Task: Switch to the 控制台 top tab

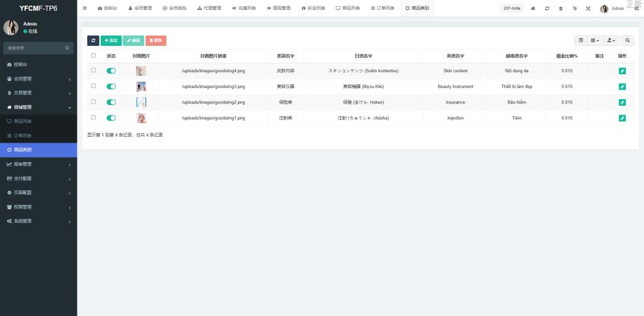Action: [x=107, y=8]
